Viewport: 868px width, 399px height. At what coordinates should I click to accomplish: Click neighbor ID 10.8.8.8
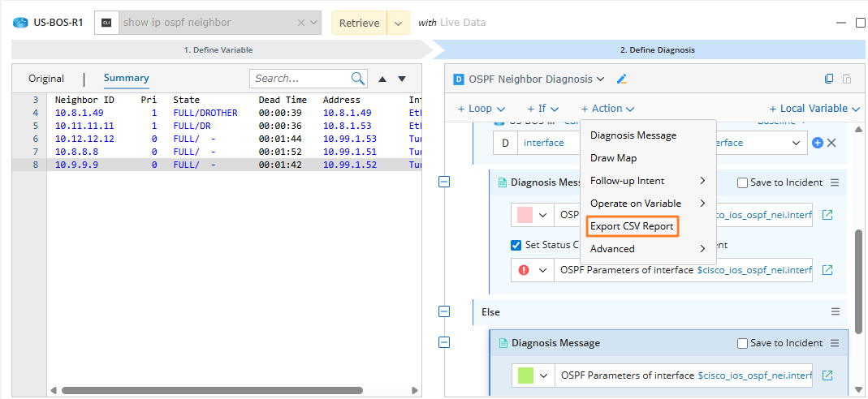(x=76, y=152)
